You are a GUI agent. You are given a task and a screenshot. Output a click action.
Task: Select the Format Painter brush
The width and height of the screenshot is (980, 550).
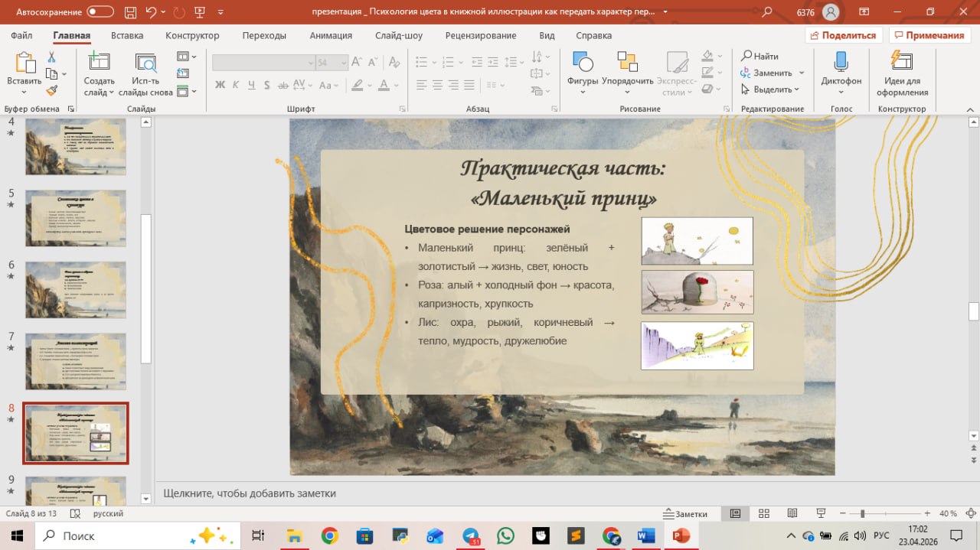52,90
